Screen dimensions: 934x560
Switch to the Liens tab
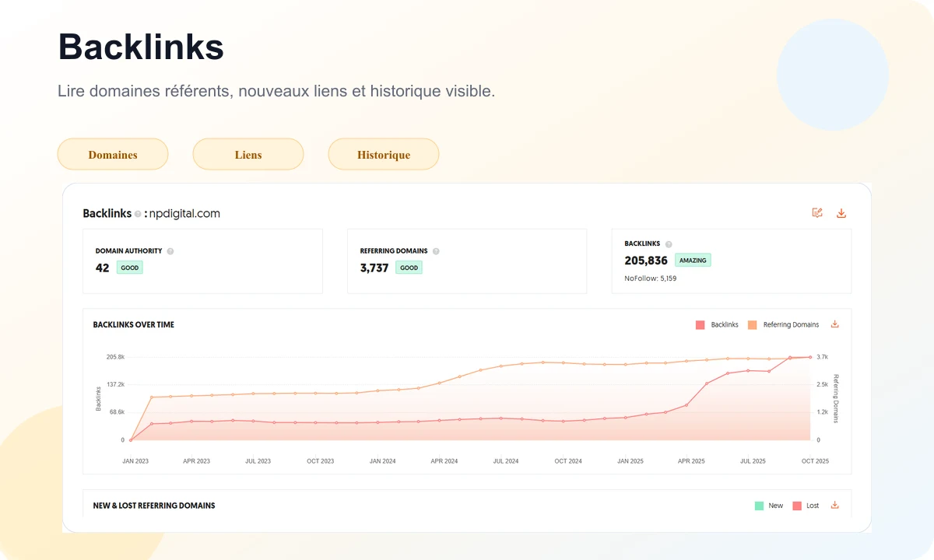[x=248, y=154]
